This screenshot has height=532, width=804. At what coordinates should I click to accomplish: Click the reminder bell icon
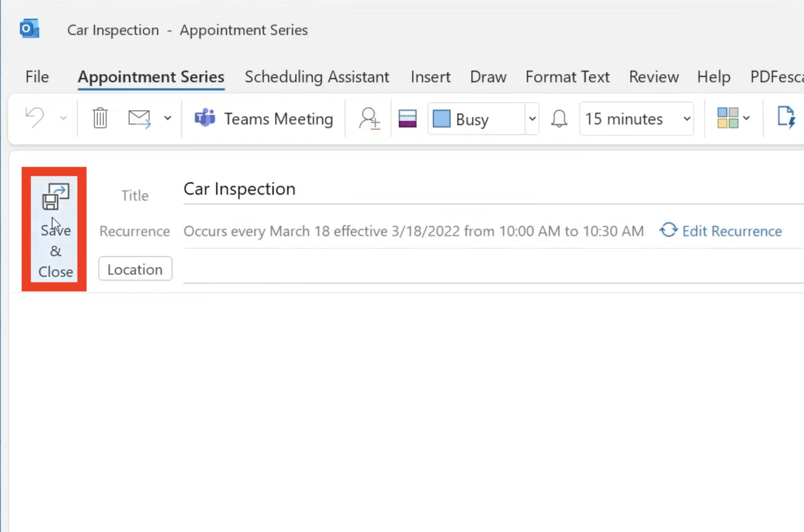click(x=559, y=119)
